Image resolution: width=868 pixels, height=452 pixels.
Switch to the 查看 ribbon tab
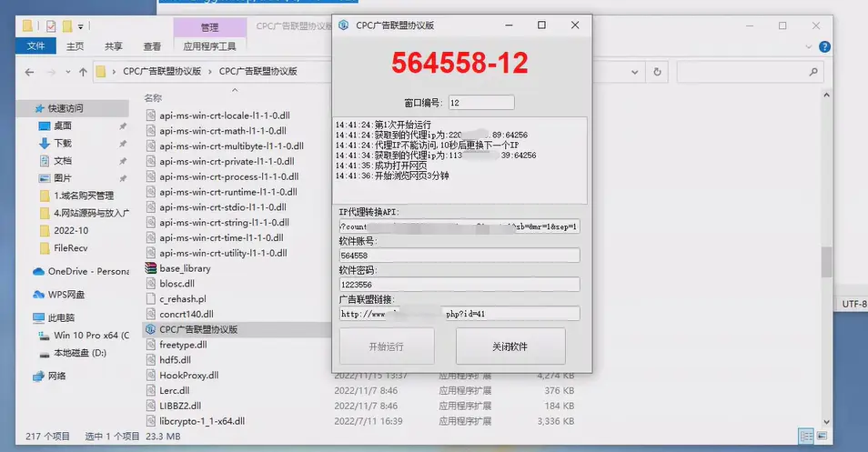pyautogui.click(x=152, y=46)
